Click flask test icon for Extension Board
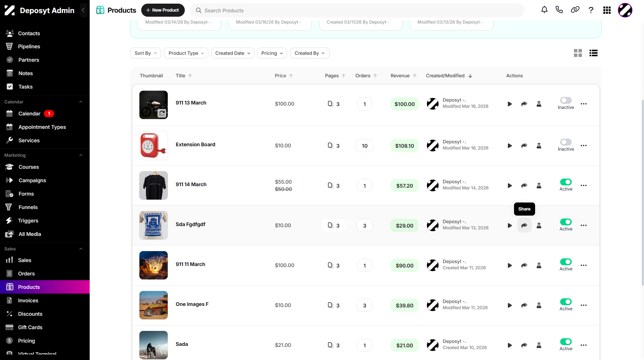The image size is (644, 360). click(539, 146)
